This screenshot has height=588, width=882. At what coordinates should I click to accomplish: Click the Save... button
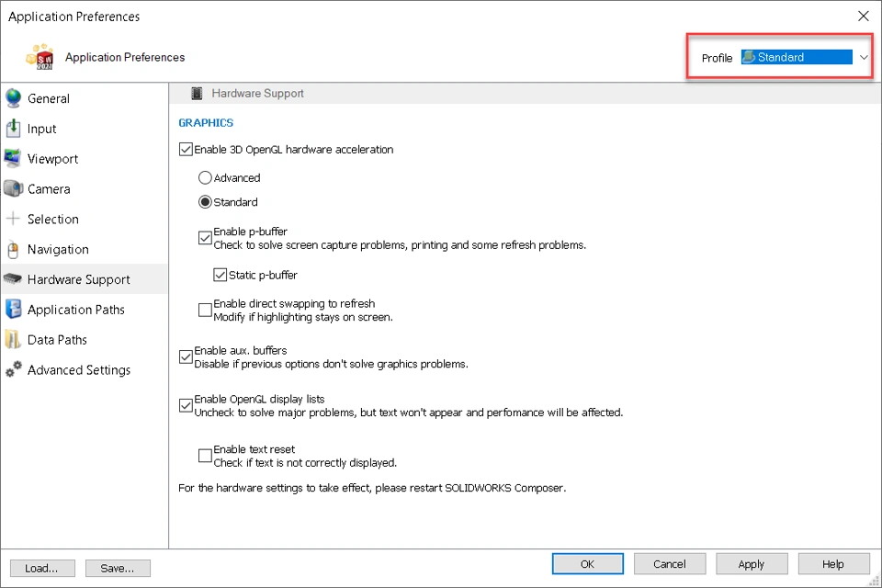click(118, 568)
